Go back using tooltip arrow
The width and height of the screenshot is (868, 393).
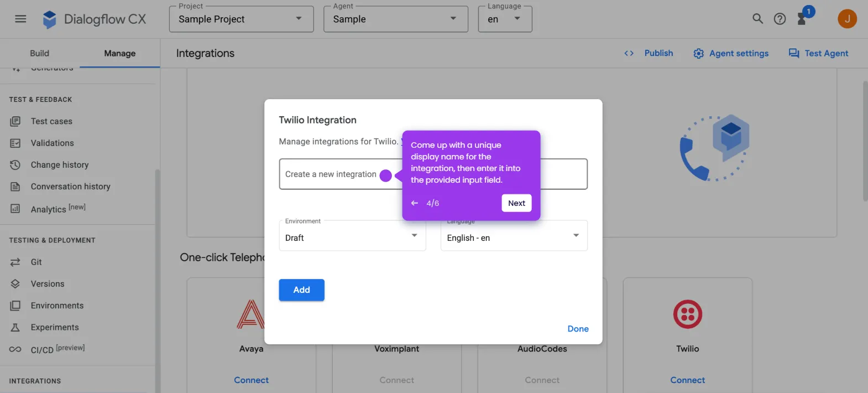click(x=415, y=203)
